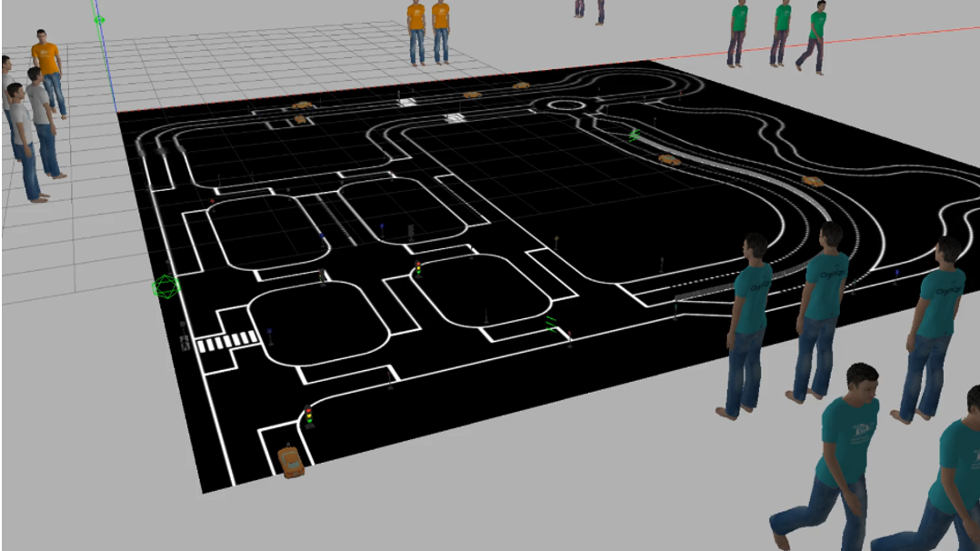The image size is (980, 551).
Task: Select the walking green-shirt man at top right
Action: pyautogui.click(x=813, y=37)
